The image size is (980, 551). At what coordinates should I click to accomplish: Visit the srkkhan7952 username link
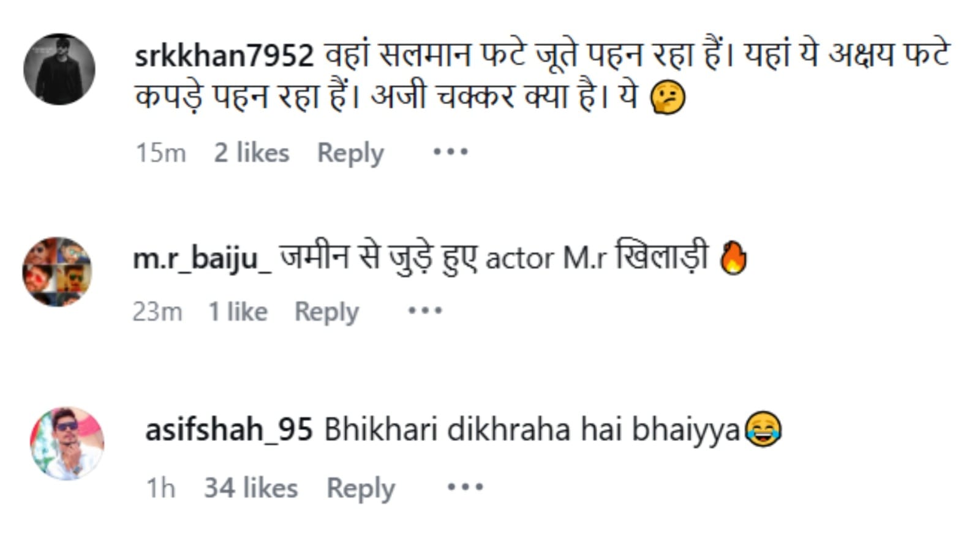[x=224, y=56]
